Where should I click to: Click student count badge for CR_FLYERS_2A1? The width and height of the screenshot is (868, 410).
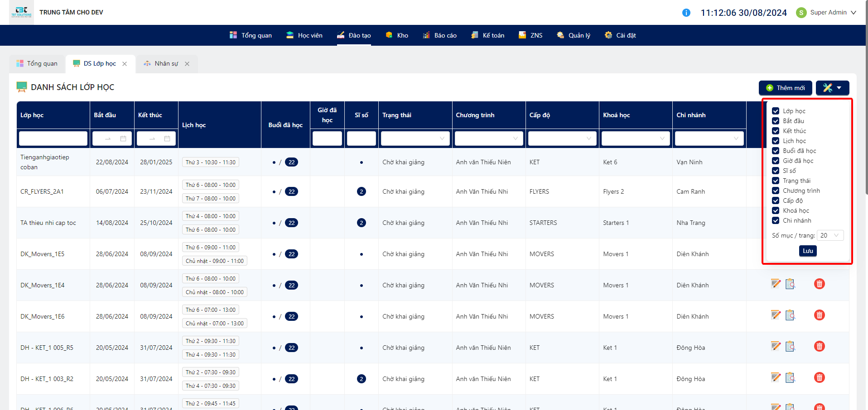[x=362, y=191]
